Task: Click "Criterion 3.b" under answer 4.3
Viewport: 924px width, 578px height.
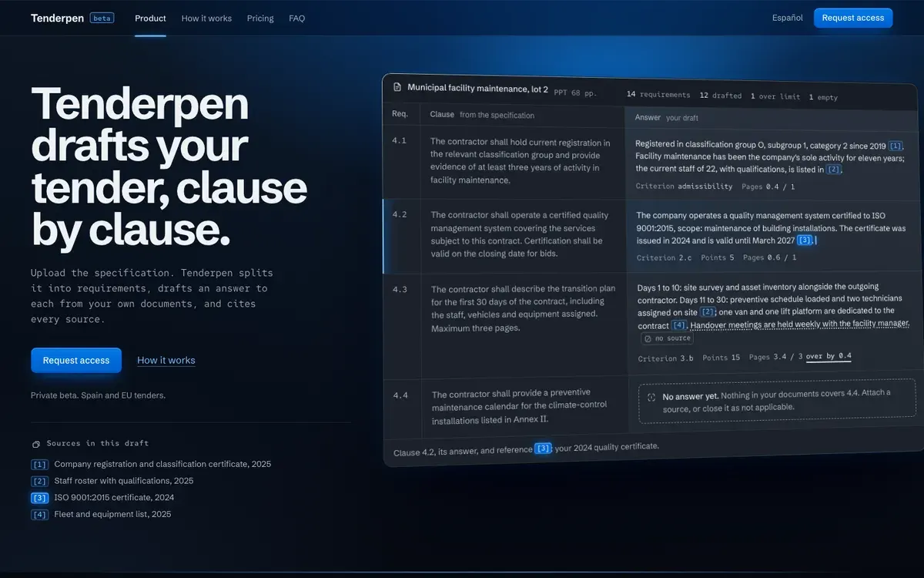Action: point(665,358)
